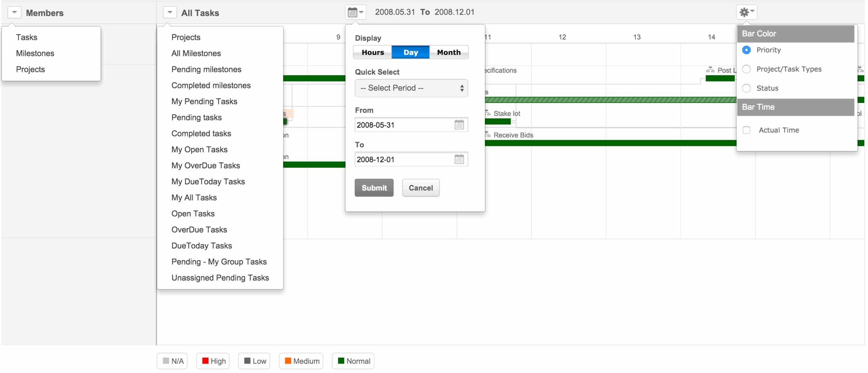The width and height of the screenshot is (868, 373).
Task: Click the Cancel button
Action: (420, 188)
